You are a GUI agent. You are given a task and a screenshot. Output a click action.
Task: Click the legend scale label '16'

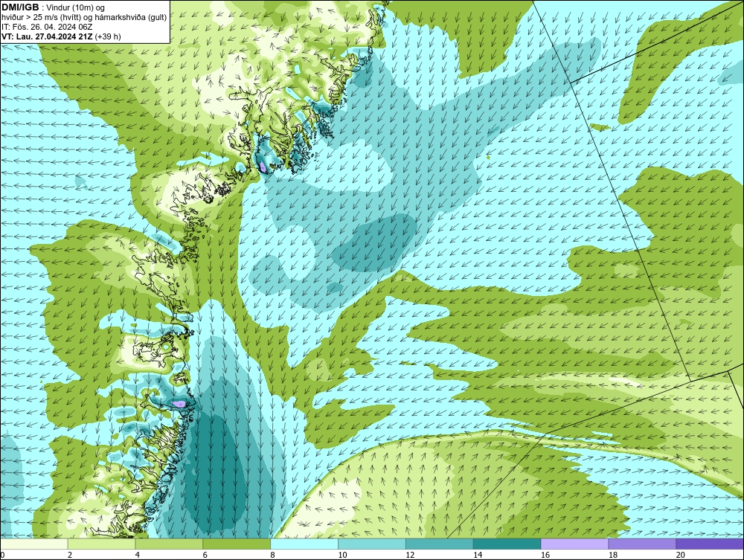pyautogui.click(x=545, y=555)
